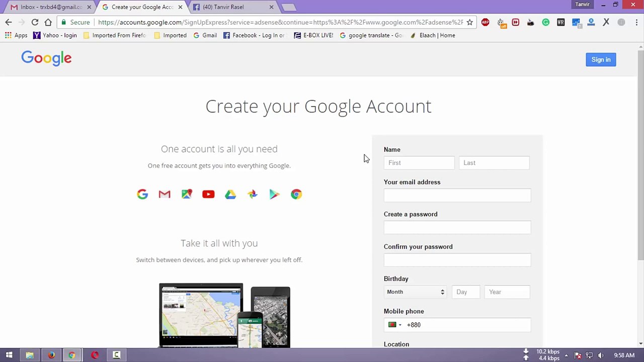Viewport: 644px width, 362px height.
Task: Click the devices illustration image
Action: 225,315
